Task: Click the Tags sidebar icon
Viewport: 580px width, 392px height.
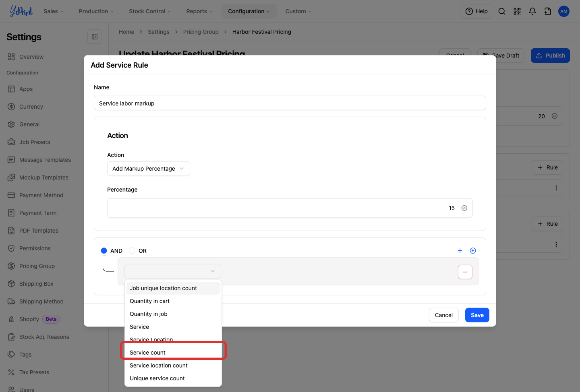Action: [x=11, y=355]
